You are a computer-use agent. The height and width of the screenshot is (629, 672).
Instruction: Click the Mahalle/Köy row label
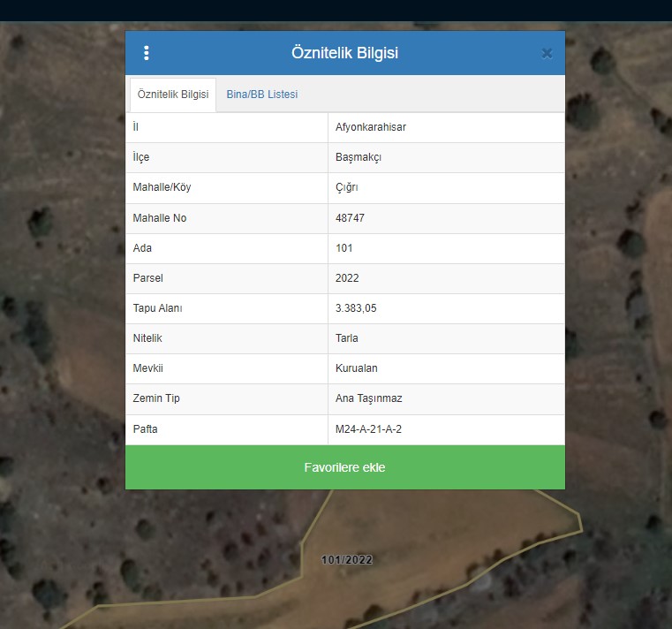coord(162,187)
